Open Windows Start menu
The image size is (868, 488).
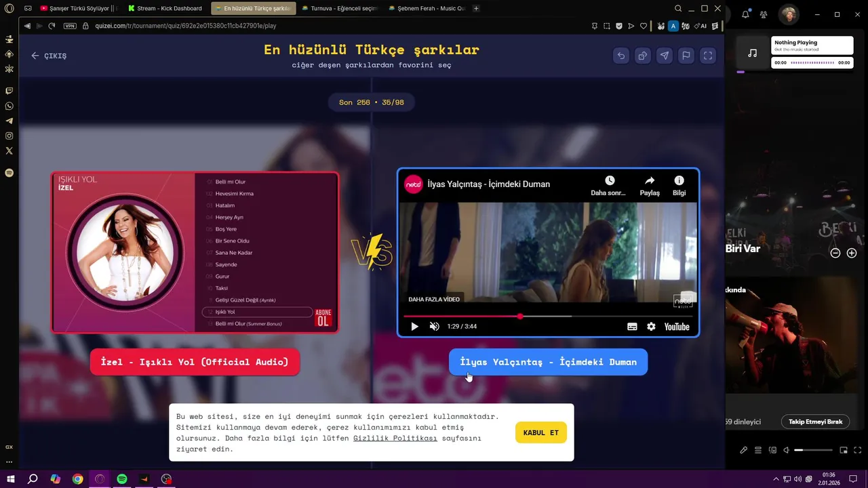pos(11,479)
